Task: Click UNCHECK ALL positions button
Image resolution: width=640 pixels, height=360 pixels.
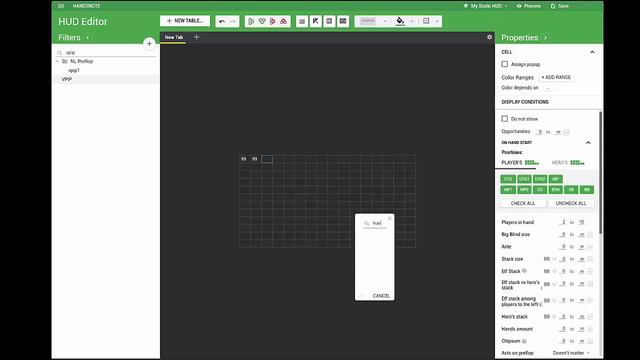Action: click(x=571, y=203)
